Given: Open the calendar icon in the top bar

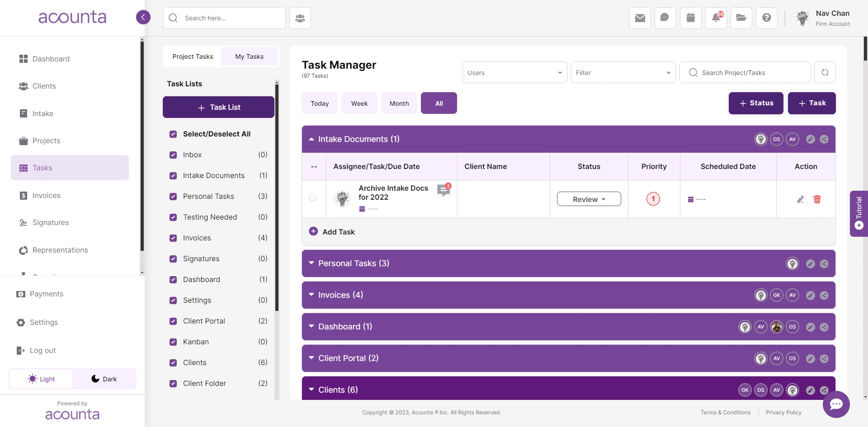Looking at the screenshot, I should [x=690, y=18].
